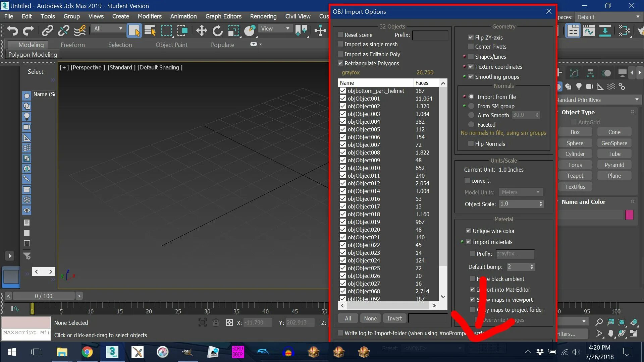Click the Select and Link icon

pos(47,31)
